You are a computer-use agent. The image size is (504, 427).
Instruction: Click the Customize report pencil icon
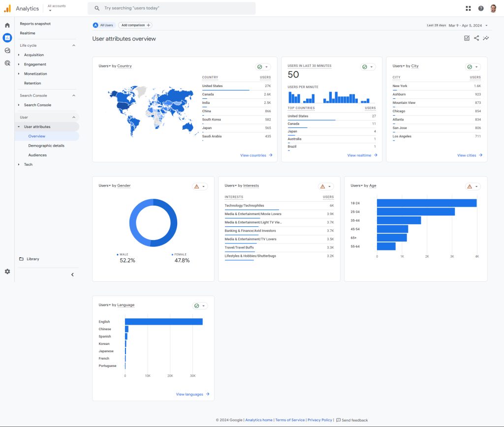(x=467, y=38)
